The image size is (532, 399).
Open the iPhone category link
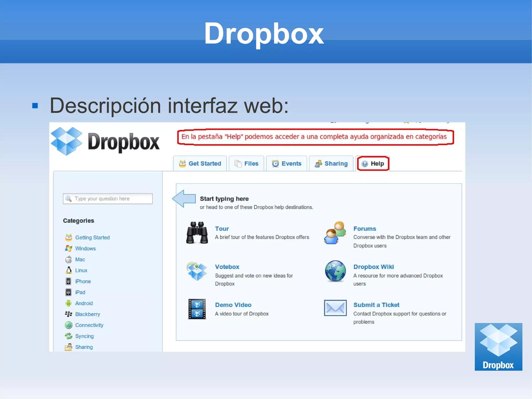click(x=83, y=281)
